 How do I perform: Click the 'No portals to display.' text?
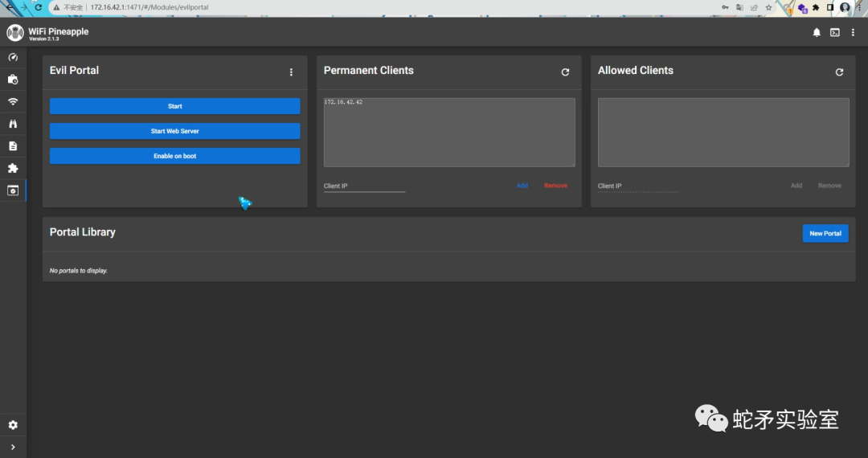click(79, 271)
